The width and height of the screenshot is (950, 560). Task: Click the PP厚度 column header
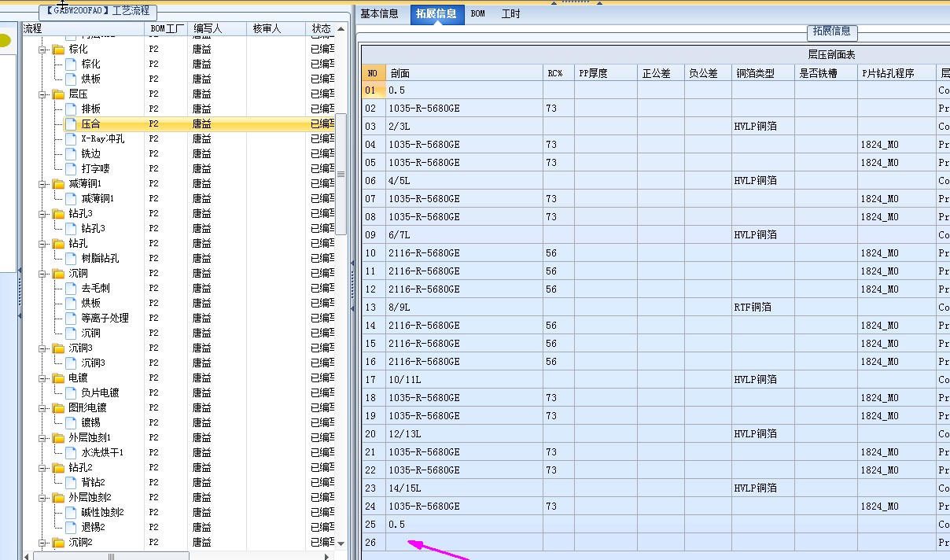[x=606, y=73]
